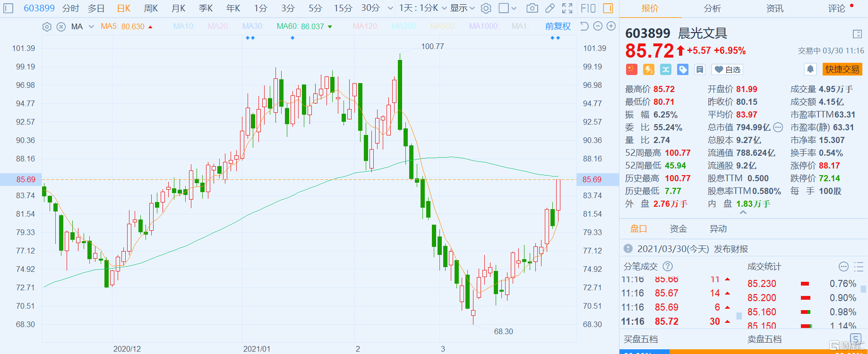Click the 快捷交易 quick trade button
Image resolution: width=868 pixels, height=354 pixels.
(x=842, y=69)
